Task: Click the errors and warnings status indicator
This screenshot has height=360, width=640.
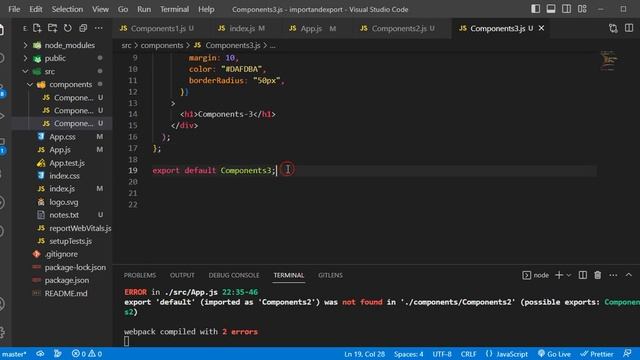Action: tap(87, 354)
